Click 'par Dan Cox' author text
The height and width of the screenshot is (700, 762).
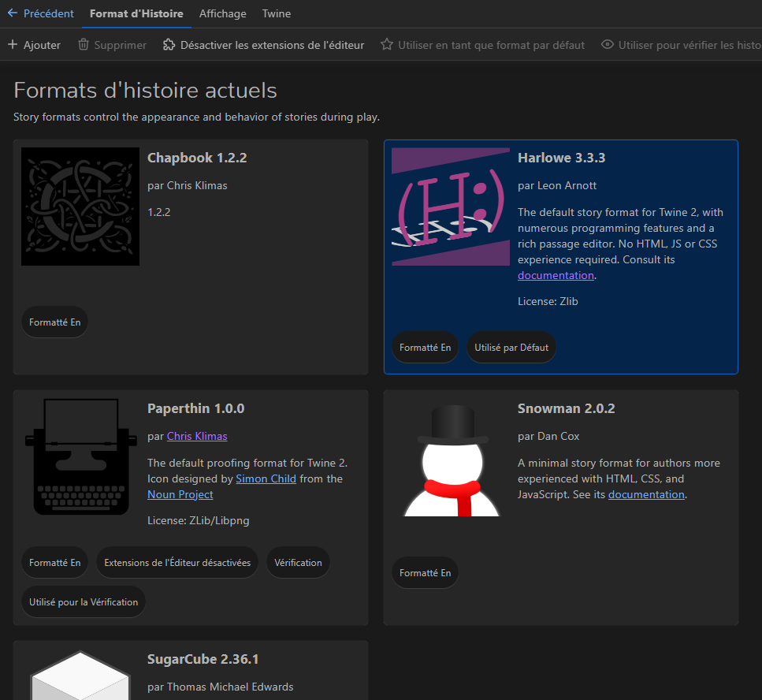[x=548, y=436]
